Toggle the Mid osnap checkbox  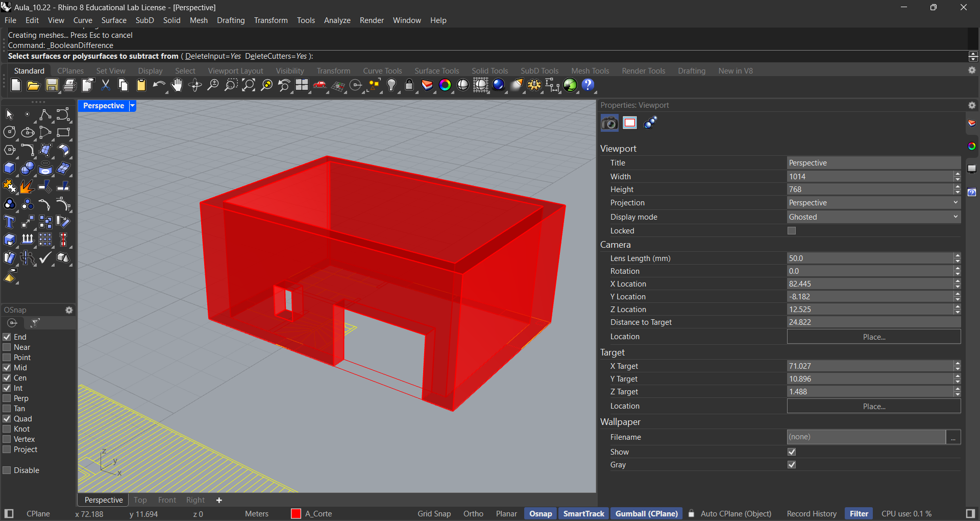[x=7, y=368]
